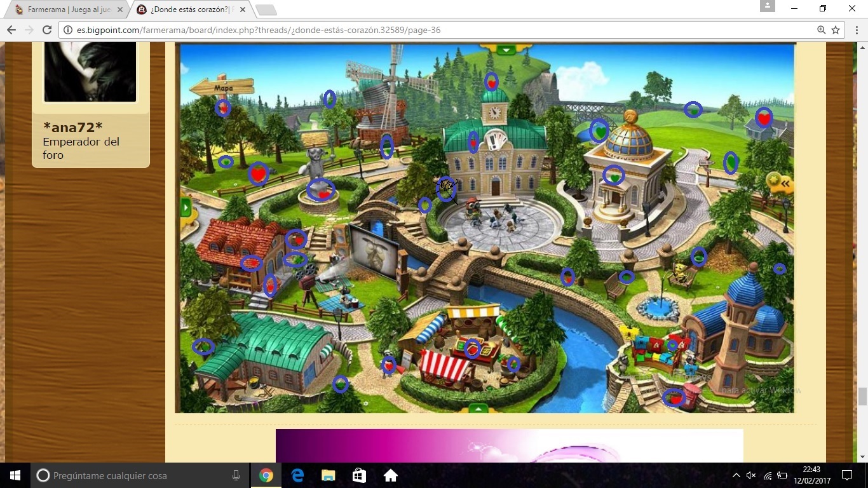
Task: Open a new browser tab
Action: tap(266, 10)
